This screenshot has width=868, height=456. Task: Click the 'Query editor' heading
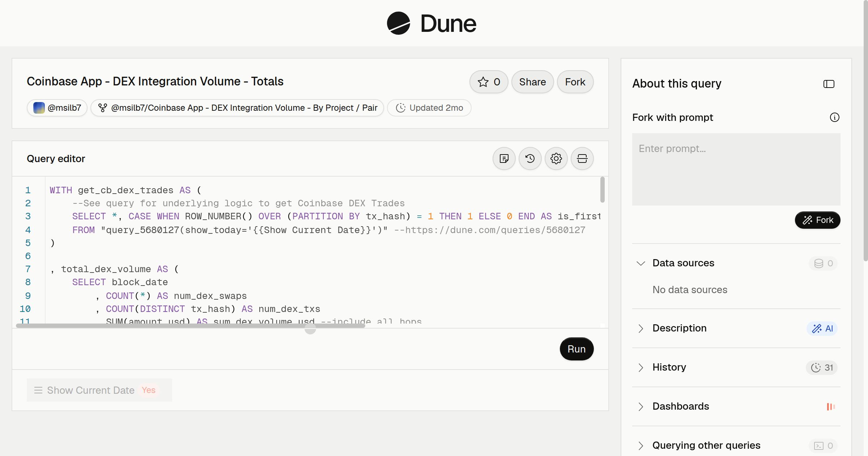(x=56, y=159)
